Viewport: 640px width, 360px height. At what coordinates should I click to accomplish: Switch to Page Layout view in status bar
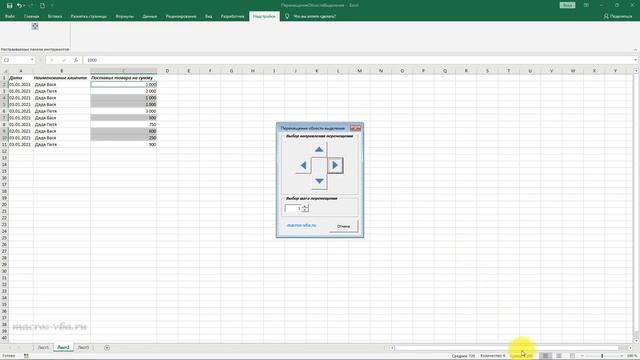coord(559,356)
